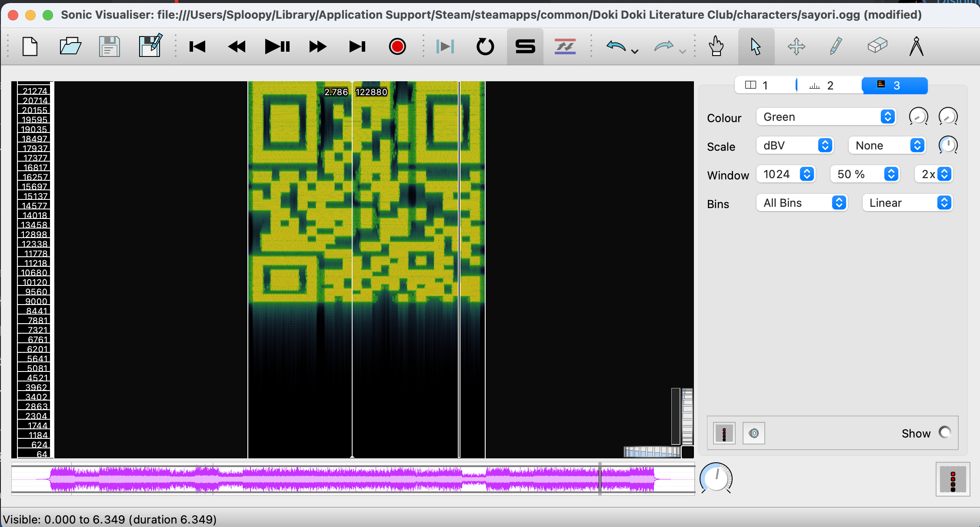Adjust the playback volume dial below the panel

716,478
